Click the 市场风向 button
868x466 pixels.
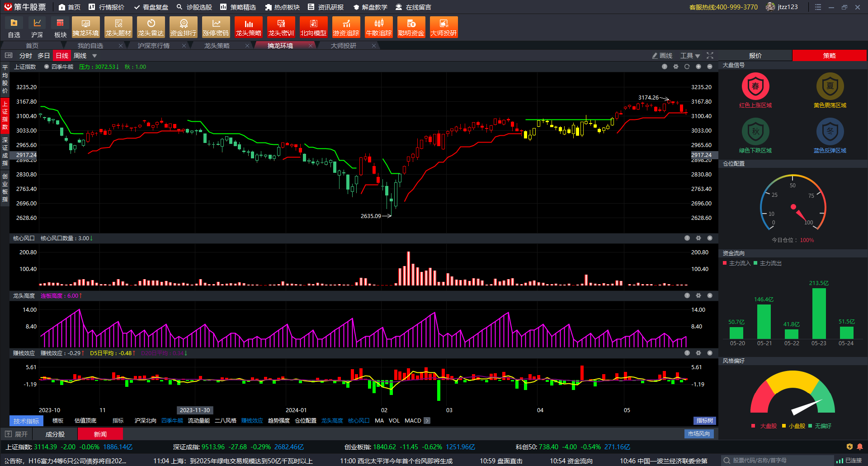(x=698, y=434)
